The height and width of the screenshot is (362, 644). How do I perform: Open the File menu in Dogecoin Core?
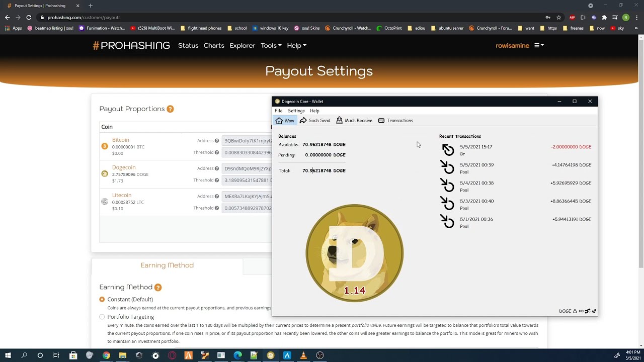pos(278,111)
